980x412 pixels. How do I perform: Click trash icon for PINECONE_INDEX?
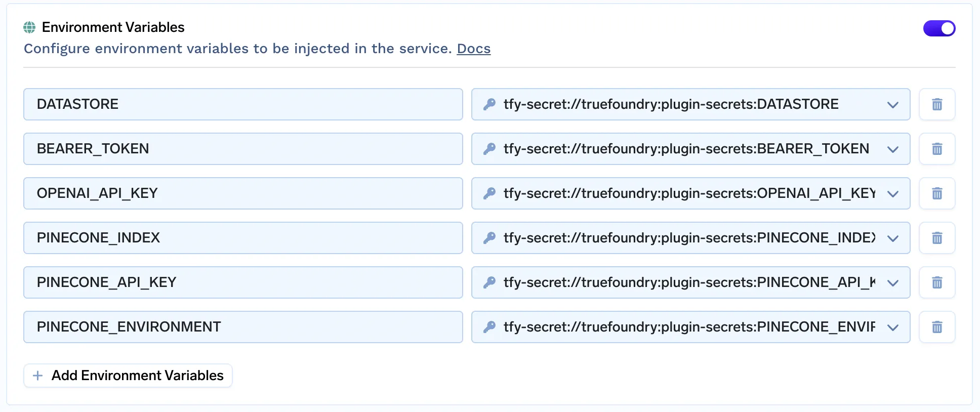tap(937, 238)
